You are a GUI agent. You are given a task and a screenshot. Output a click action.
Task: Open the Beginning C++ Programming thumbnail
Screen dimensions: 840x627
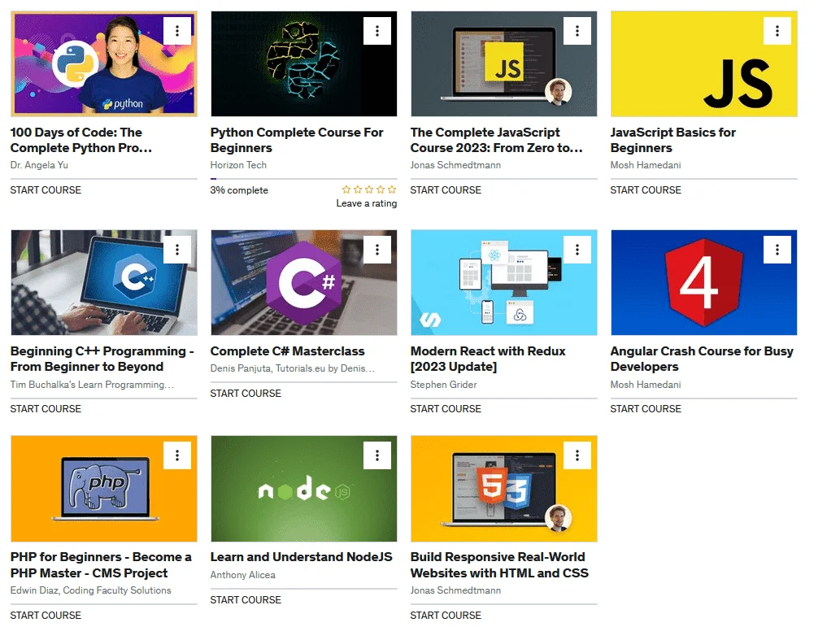[104, 282]
